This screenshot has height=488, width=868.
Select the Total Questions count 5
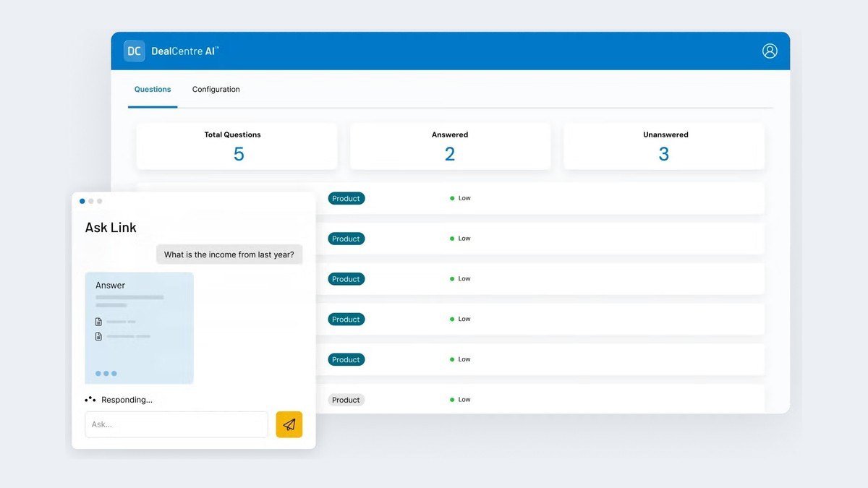[x=239, y=154]
